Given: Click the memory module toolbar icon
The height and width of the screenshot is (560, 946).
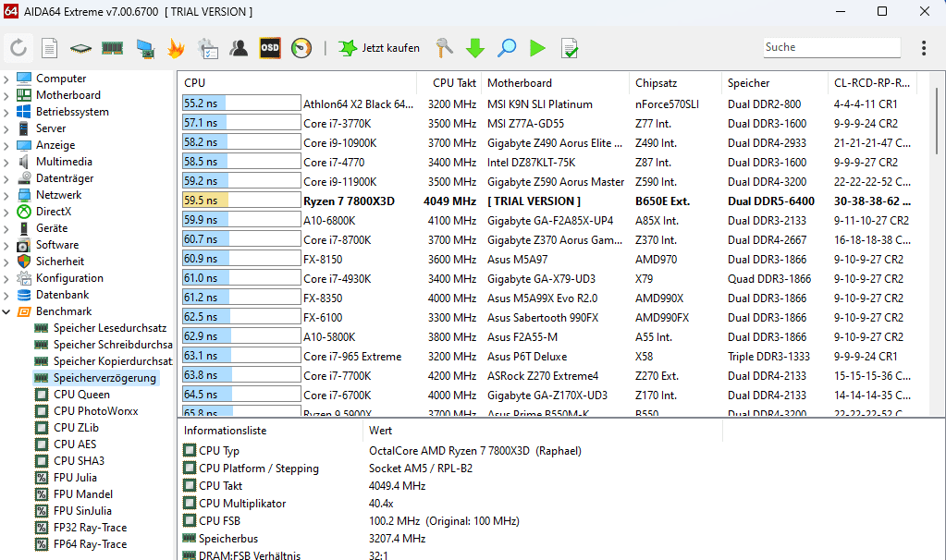Looking at the screenshot, I should [x=112, y=48].
